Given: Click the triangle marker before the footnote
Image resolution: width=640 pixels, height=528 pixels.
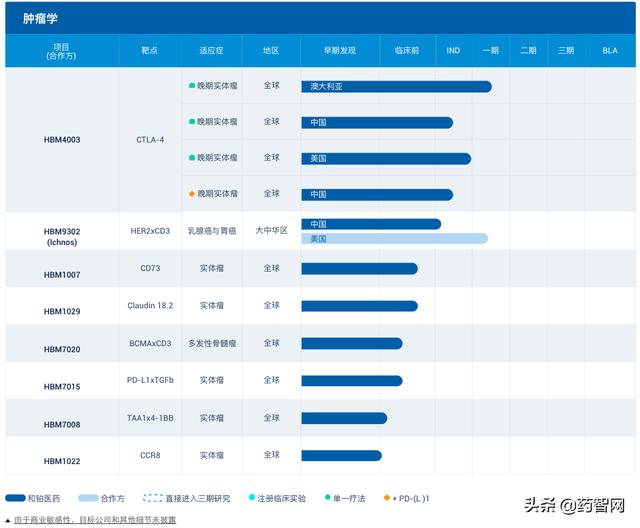Looking at the screenshot, I should [x=8, y=520].
